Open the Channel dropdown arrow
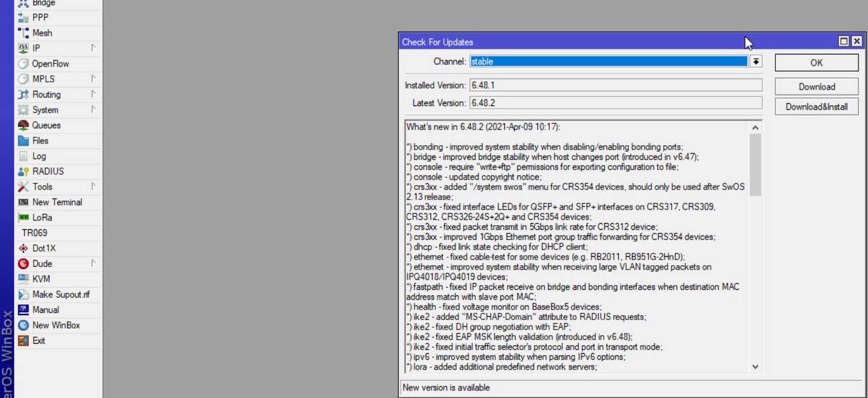868x398 pixels. (x=755, y=62)
